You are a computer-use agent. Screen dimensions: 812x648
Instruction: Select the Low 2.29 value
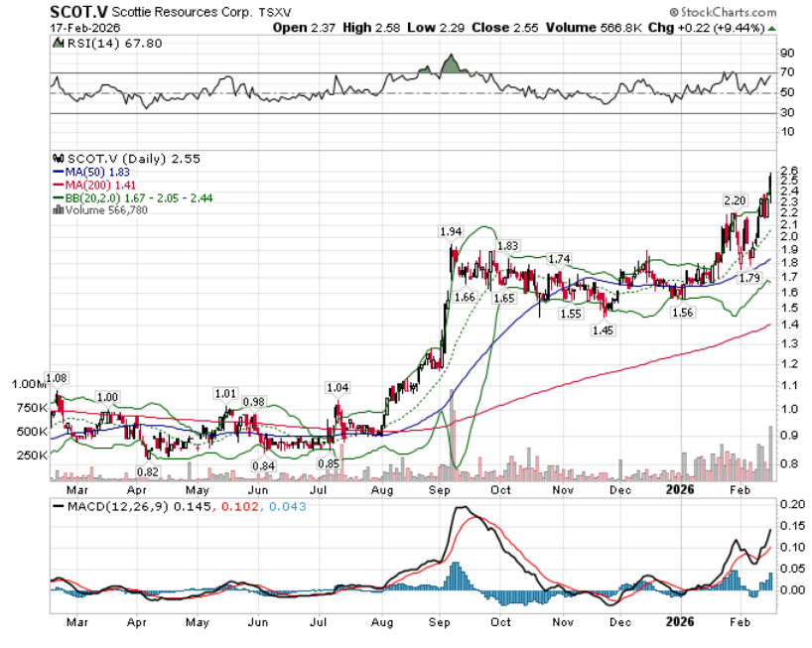(x=436, y=28)
